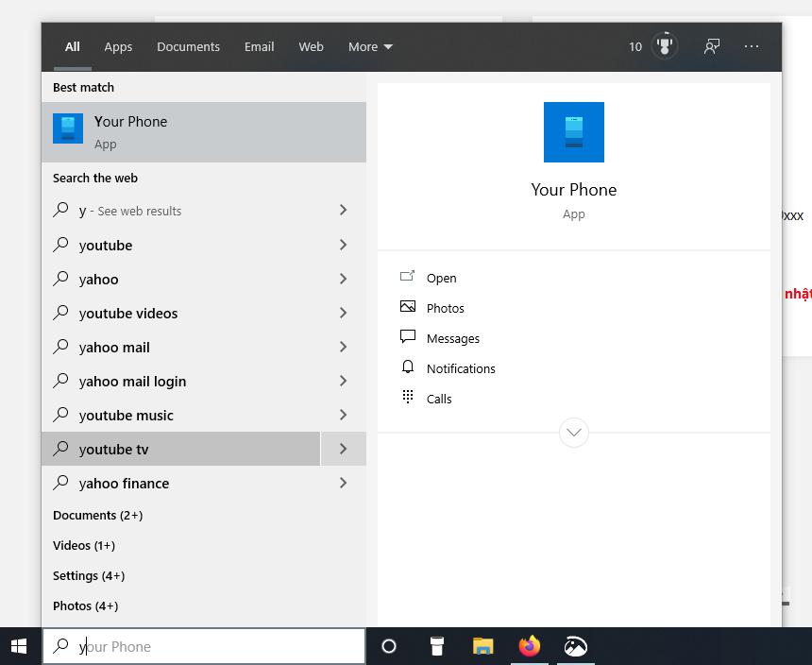The image size is (812, 665).
Task: Click the rewards points count '10'
Action: [635, 46]
